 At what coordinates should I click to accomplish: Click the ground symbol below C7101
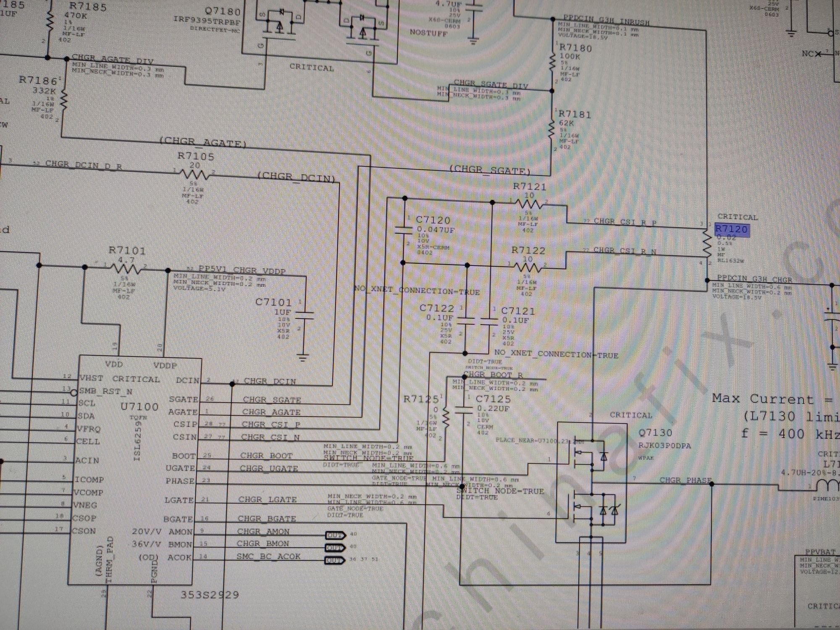pos(302,358)
